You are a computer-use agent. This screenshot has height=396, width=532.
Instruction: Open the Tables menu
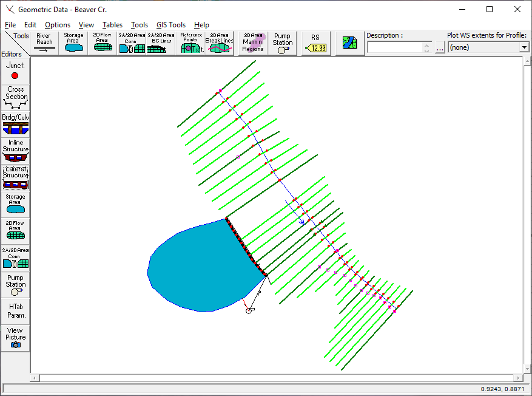click(x=112, y=25)
